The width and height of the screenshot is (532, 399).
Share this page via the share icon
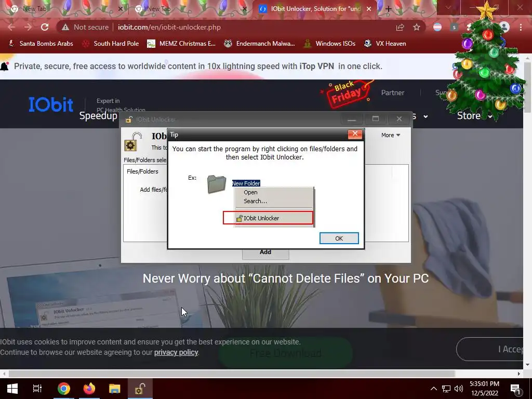pyautogui.click(x=400, y=27)
